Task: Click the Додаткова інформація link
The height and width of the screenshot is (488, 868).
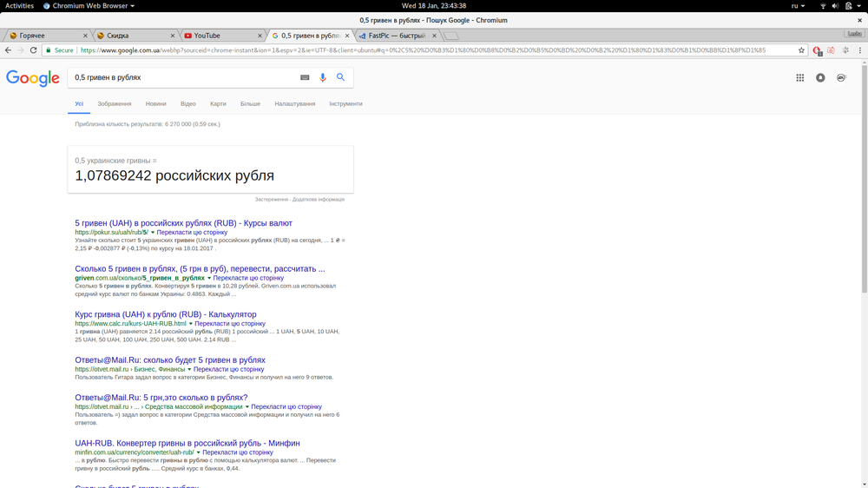Action: [319, 200]
